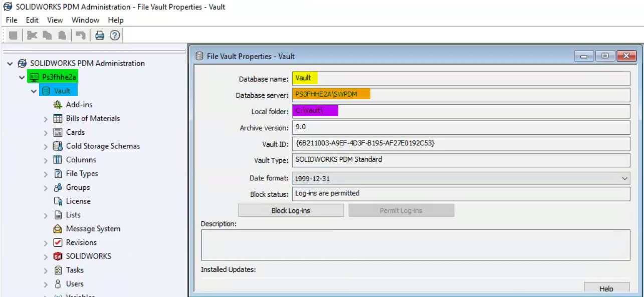The width and height of the screenshot is (644, 297).
Task: Click the Message System envelope icon
Action: (x=58, y=229)
